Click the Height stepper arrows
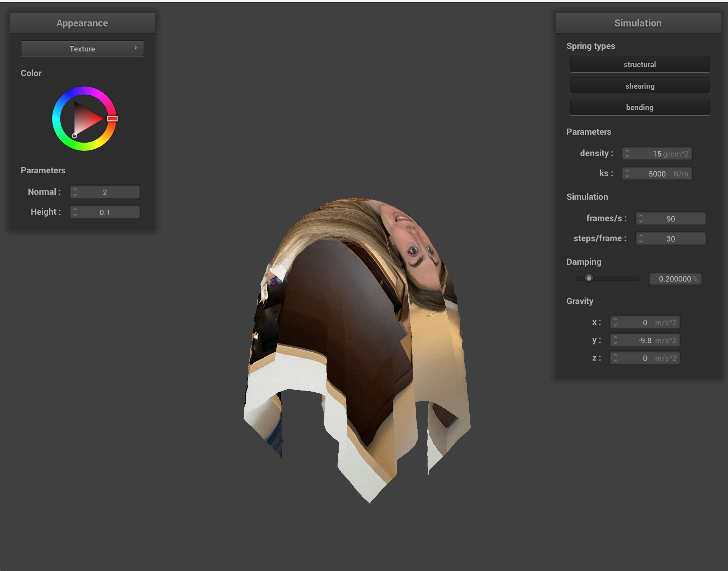 (x=75, y=212)
